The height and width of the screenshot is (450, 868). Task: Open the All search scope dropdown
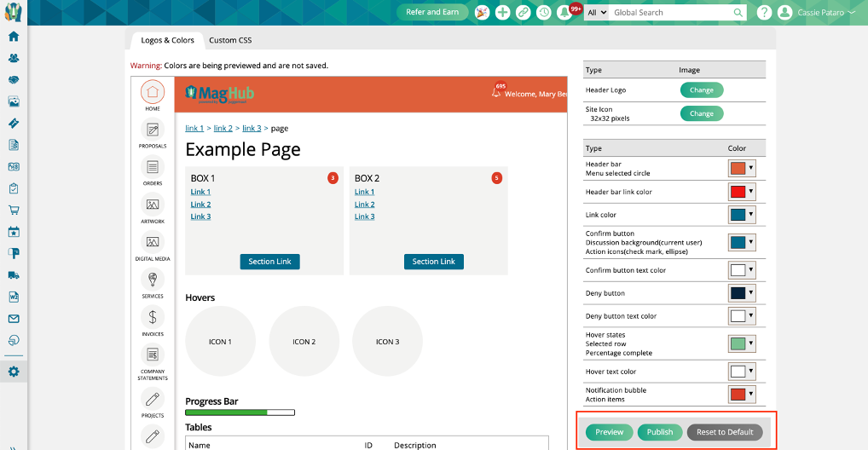click(597, 13)
